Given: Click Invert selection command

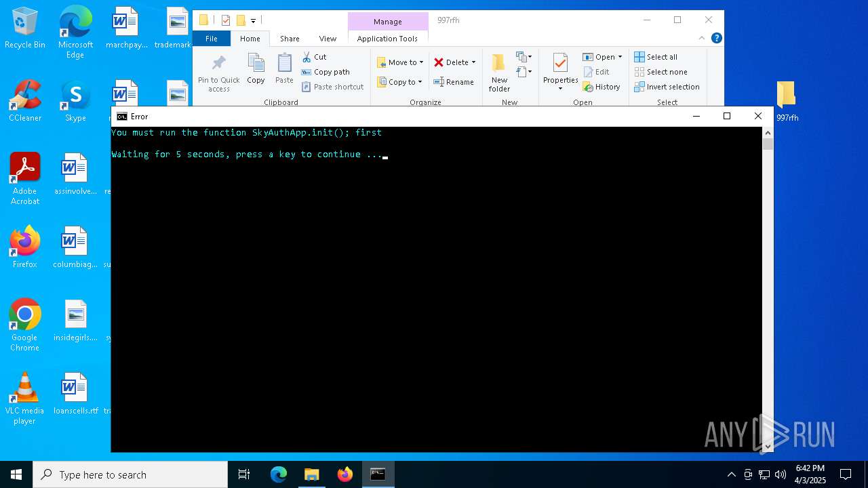Looking at the screenshot, I should [667, 87].
